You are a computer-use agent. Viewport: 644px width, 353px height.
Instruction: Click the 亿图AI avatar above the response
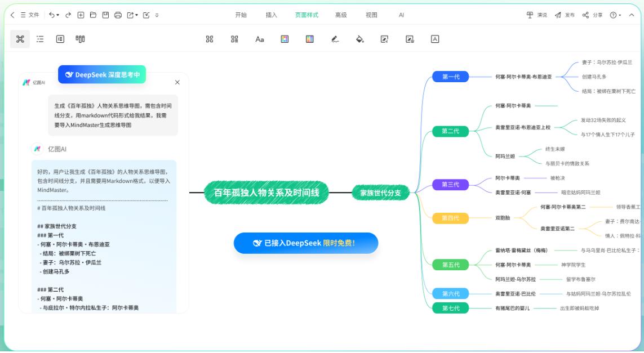[37, 149]
